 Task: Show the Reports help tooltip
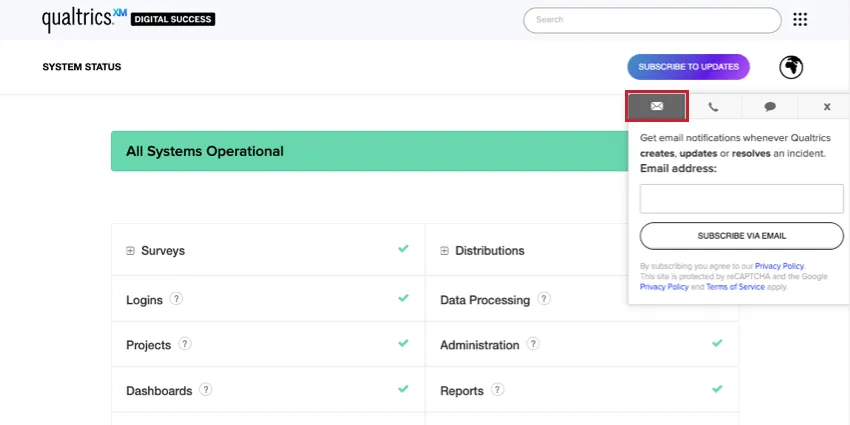(x=497, y=390)
